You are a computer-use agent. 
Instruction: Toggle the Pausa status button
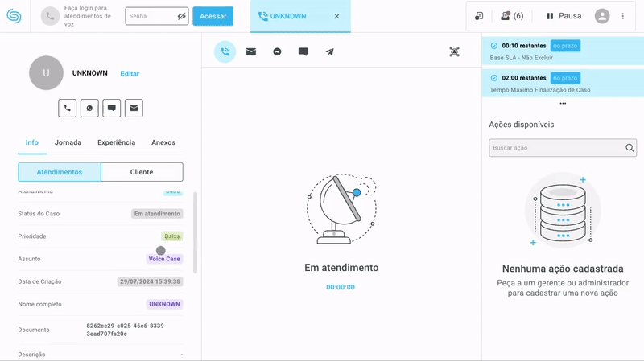point(563,16)
